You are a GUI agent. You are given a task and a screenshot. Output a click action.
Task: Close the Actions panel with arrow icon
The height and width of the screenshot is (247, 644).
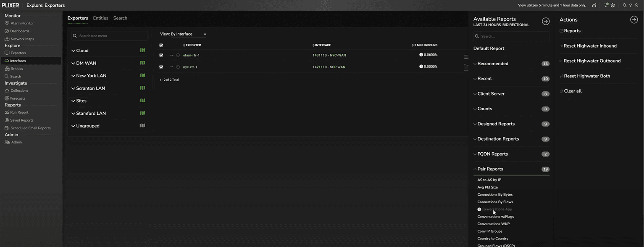pyautogui.click(x=634, y=20)
